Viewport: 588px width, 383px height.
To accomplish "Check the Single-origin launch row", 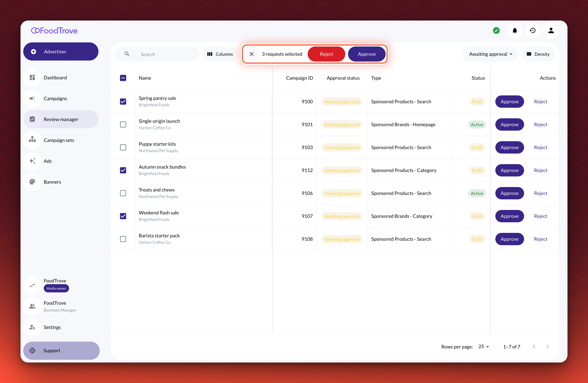I will (x=123, y=124).
